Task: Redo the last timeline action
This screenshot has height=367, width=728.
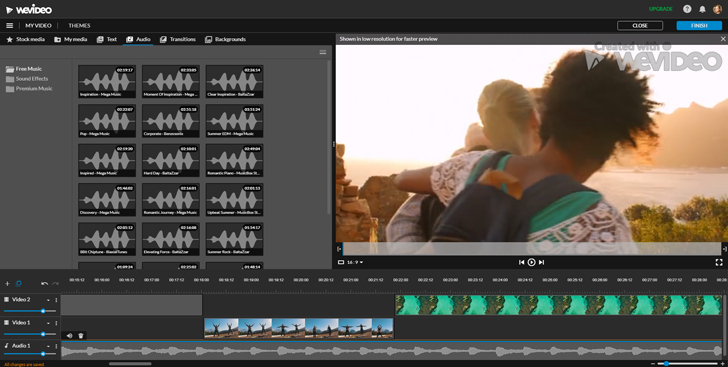Action: [x=56, y=283]
